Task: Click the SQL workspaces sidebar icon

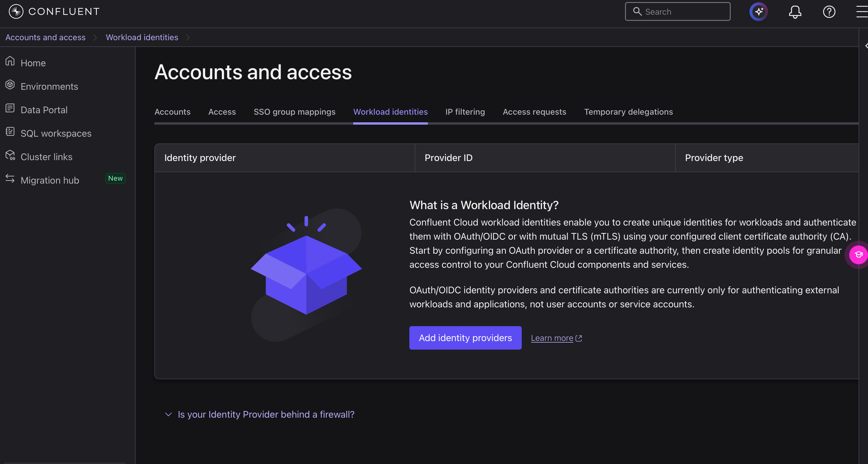Action: [x=10, y=131]
